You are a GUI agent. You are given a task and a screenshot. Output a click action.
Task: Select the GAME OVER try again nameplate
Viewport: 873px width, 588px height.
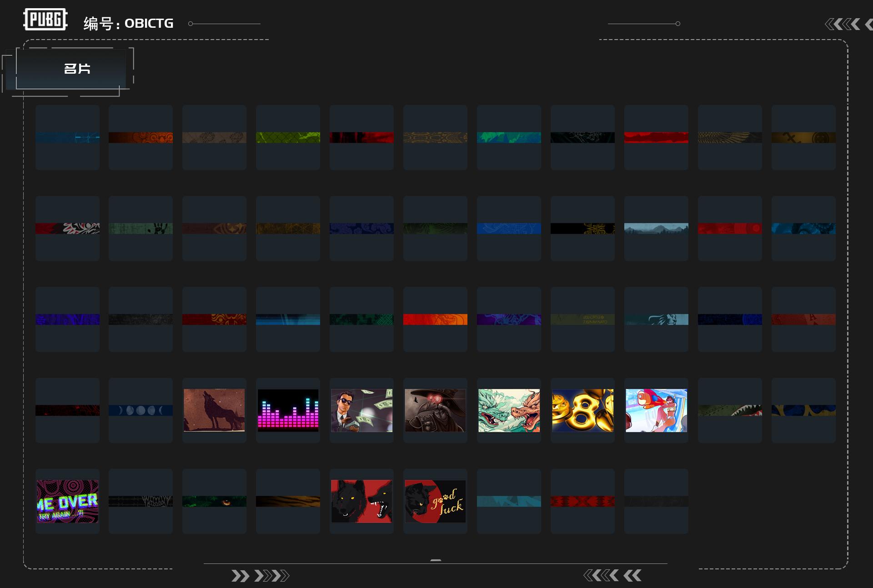(67, 501)
